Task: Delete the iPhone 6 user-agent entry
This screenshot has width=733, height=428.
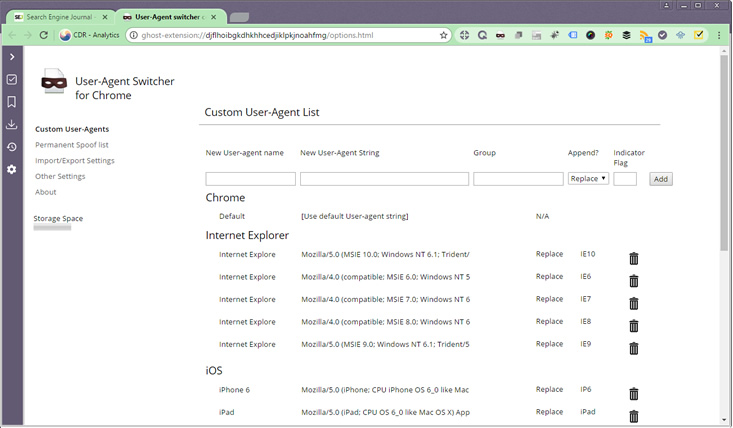Action: click(x=634, y=394)
